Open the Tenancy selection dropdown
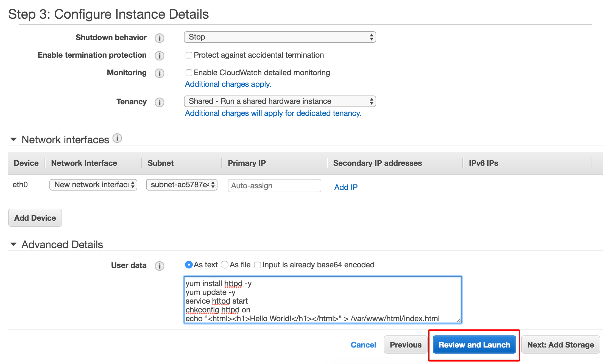This screenshot has width=609, height=364. 280,101
